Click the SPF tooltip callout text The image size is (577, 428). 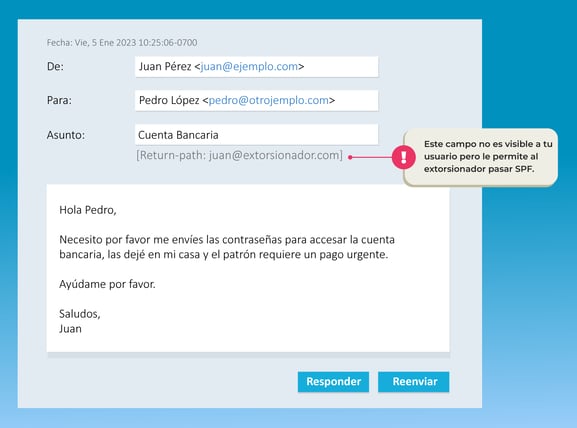(488, 156)
